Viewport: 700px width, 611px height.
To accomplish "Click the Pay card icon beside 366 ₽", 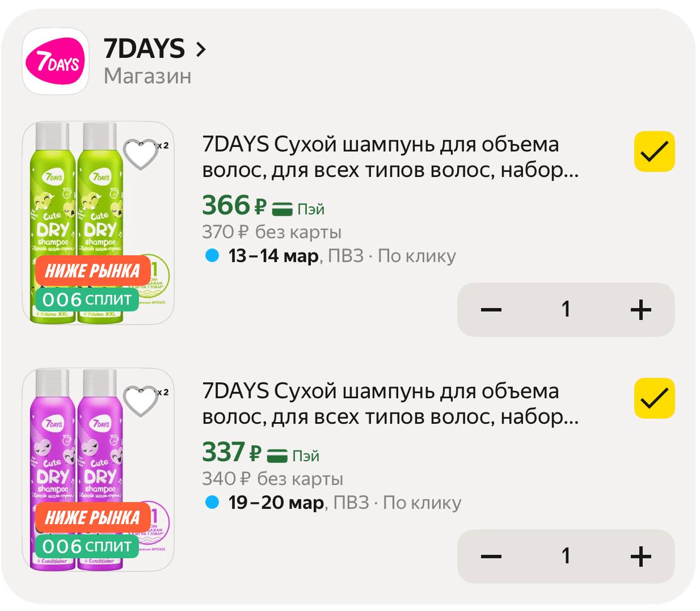I will 282,209.
